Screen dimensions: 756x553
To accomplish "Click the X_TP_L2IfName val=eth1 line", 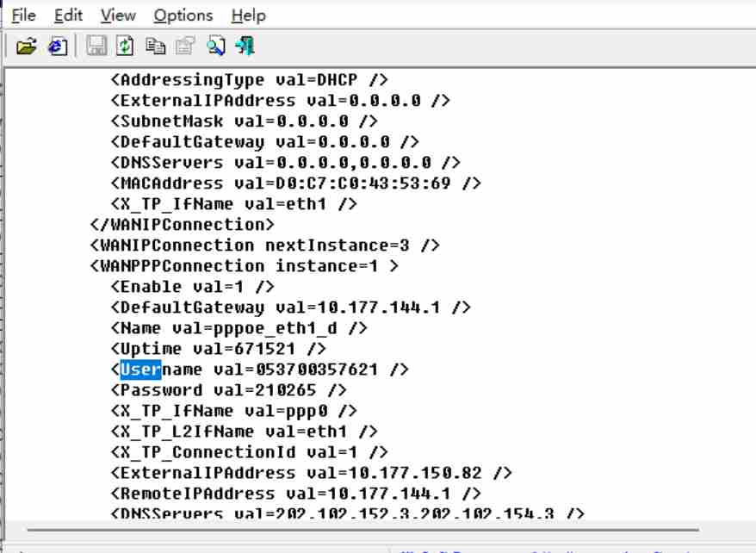I will pos(244,432).
